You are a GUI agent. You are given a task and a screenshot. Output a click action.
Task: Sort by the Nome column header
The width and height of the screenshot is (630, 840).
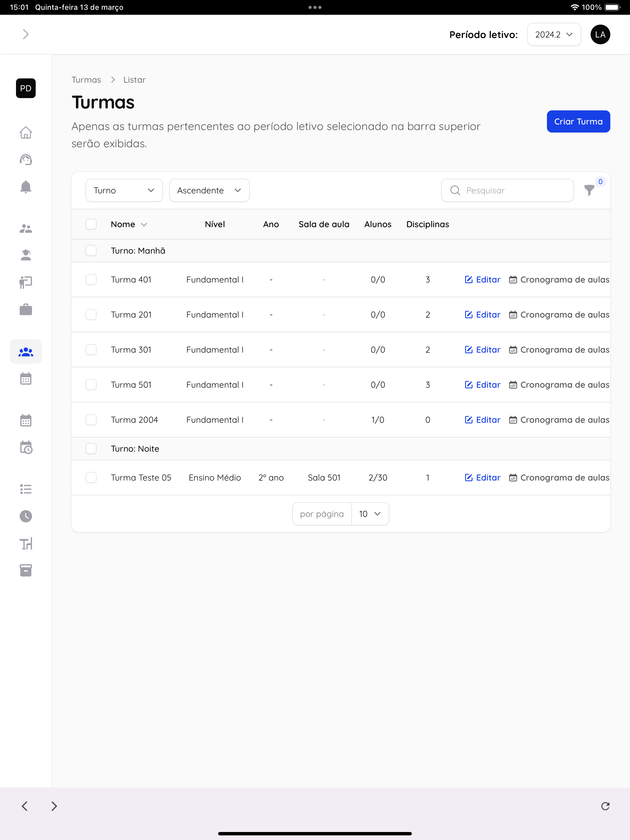click(x=129, y=224)
